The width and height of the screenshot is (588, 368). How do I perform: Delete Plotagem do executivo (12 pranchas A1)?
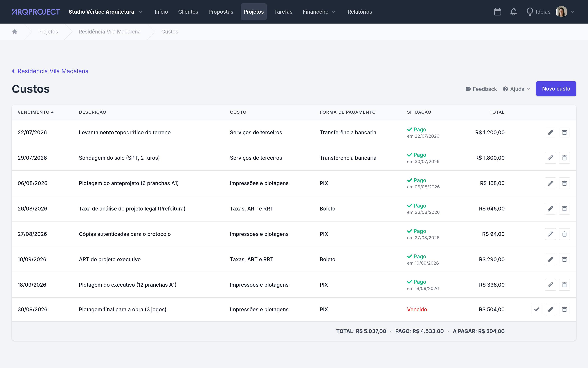tap(564, 285)
